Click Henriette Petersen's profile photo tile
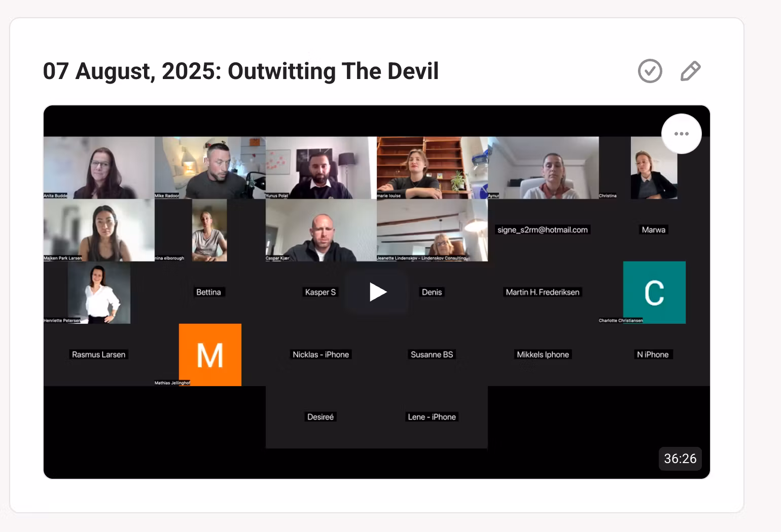The width and height of the screenshot is (781, 532). (x=99, y=292)
